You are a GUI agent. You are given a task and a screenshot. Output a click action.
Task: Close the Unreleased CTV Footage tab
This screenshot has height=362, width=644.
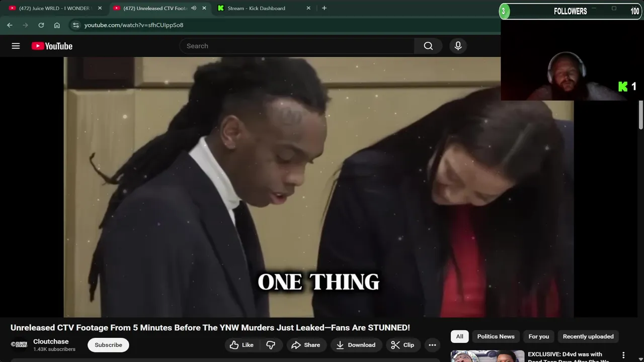click(x=204, y=8)
